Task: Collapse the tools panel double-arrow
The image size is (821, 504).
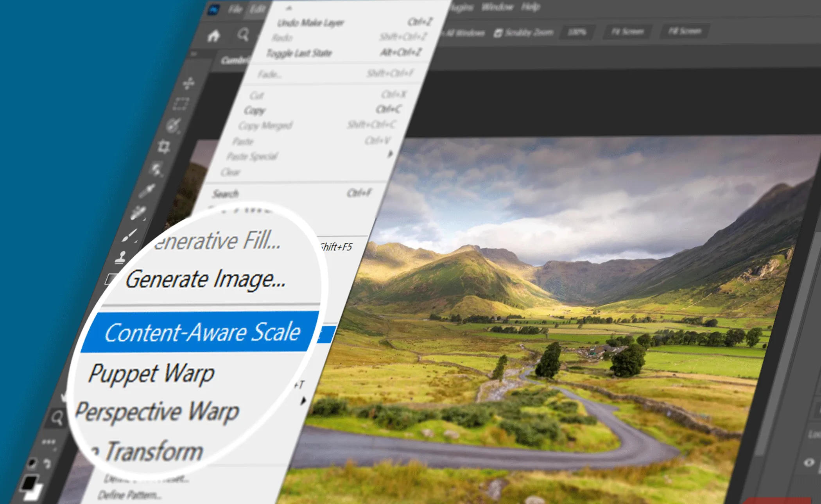Action: pos(194,54)
